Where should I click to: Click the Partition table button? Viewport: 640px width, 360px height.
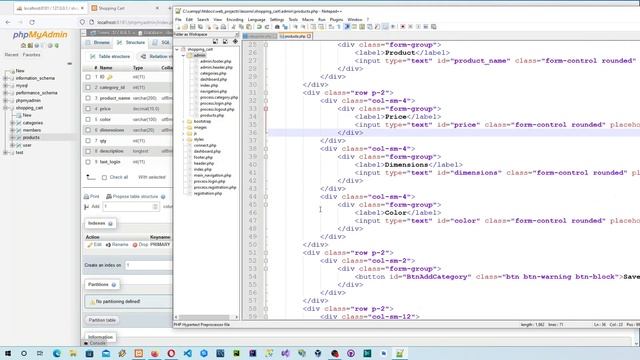click(102, 320)
